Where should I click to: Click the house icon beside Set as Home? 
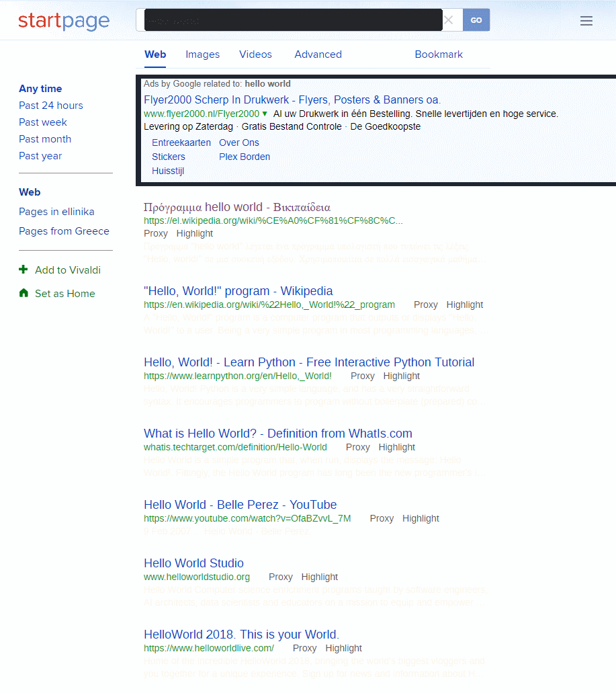(x=24, y=294)
